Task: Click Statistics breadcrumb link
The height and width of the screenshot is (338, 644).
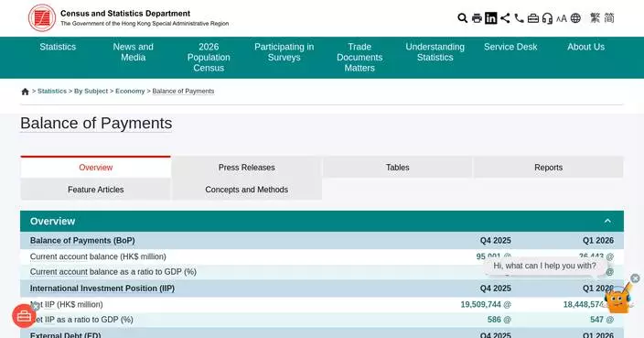Action: tap(52, 91)
